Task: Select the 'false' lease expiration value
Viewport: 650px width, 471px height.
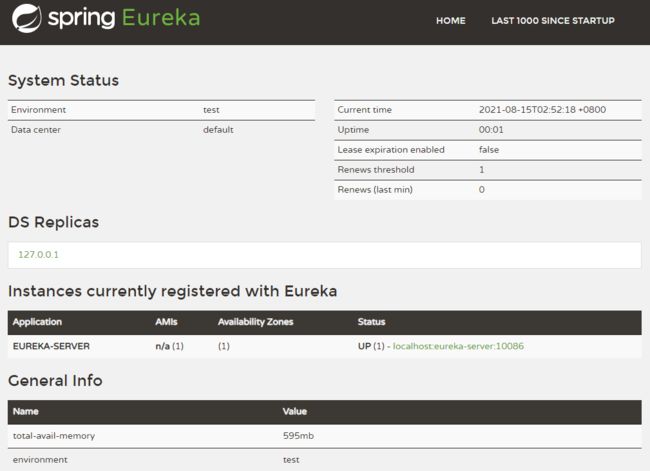Action: [x=489, y=150]
